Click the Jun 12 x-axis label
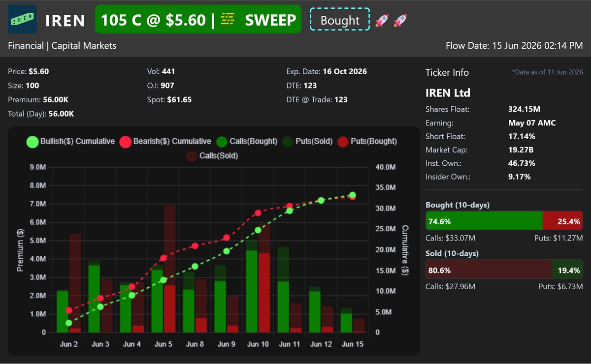 [x=321, y=344]
